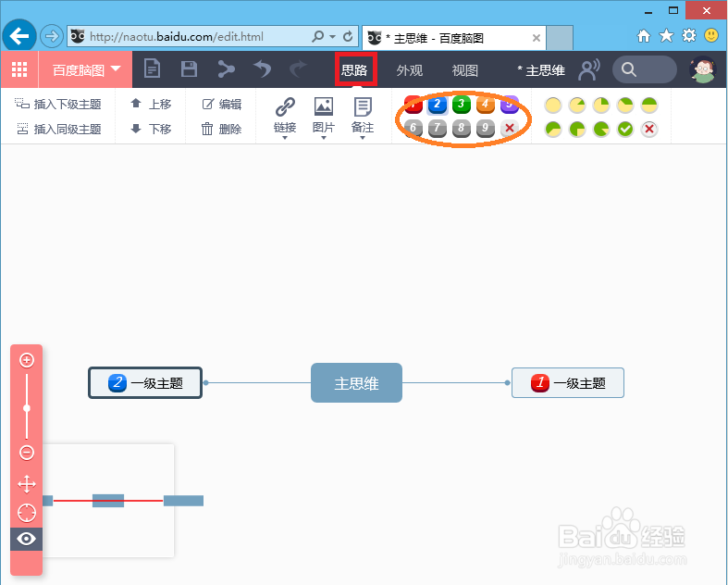Create a new document with page icon
Viewport: 728px width, 585px height.
(x=152, y=69)
